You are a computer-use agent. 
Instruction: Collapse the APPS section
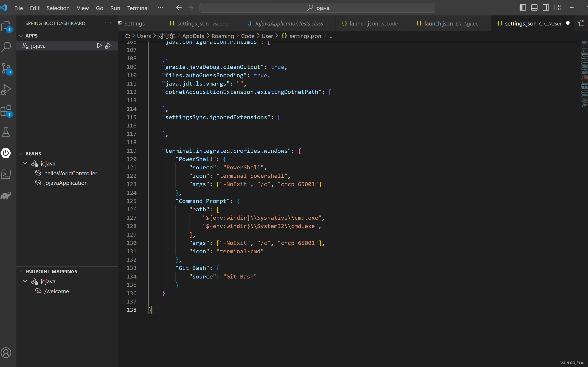tap(21, 36)
